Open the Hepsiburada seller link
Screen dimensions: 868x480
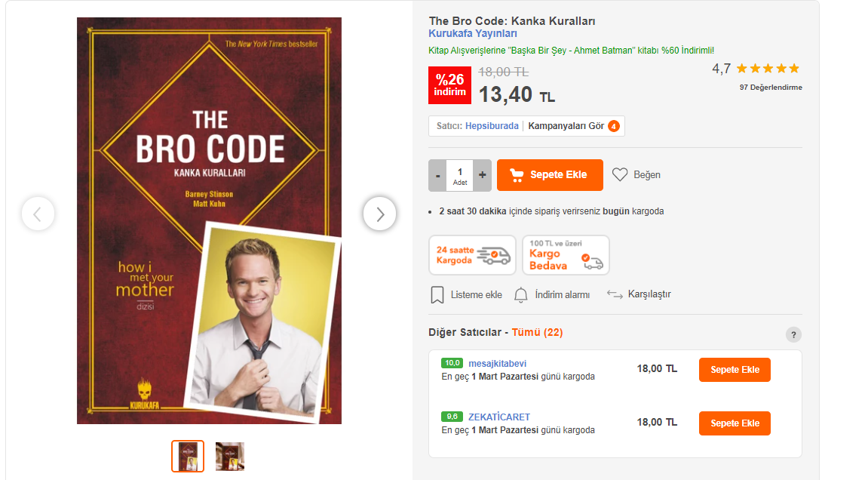tap(492, 126)
